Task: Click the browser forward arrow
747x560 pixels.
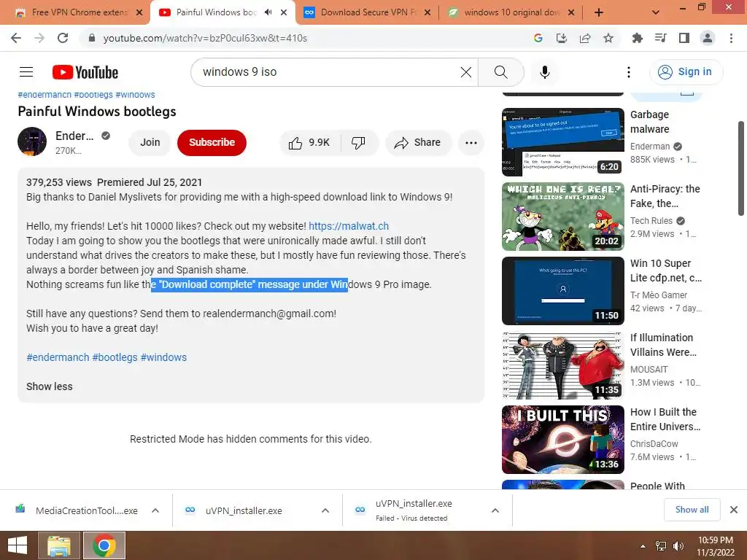Action: click(x=39, y=38)
